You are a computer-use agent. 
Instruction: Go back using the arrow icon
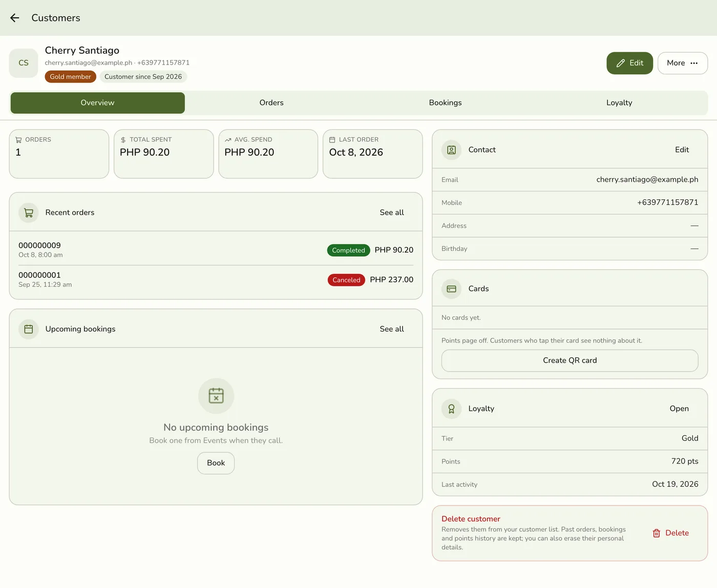pos(15,18)
